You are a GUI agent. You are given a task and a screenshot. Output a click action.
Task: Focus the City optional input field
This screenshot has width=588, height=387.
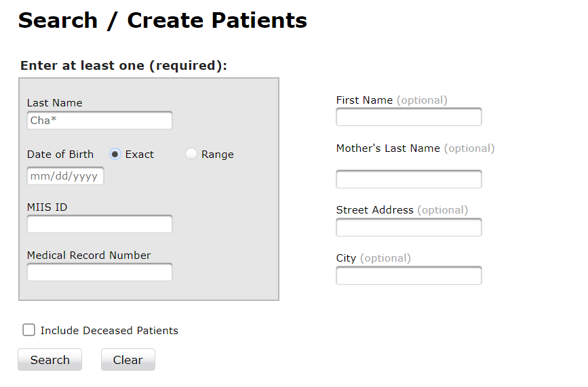[x=408, y=276]
